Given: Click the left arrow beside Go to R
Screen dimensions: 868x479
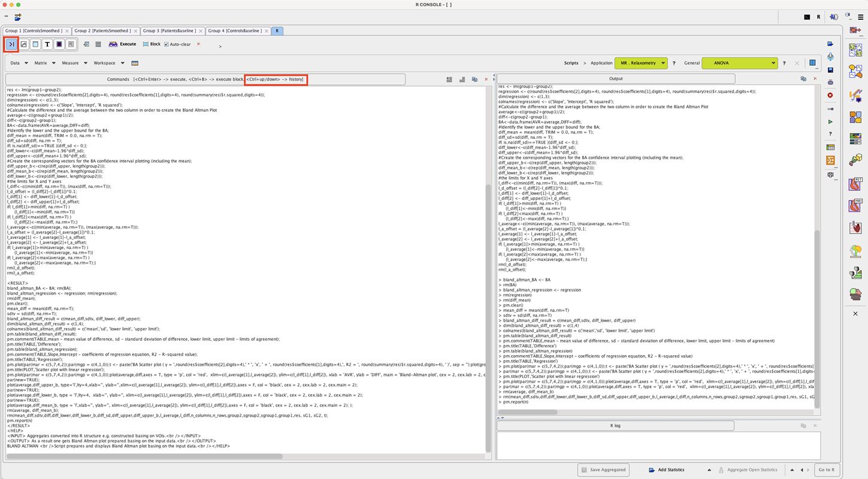Looking at the screenshot, I should click(803, 470).
